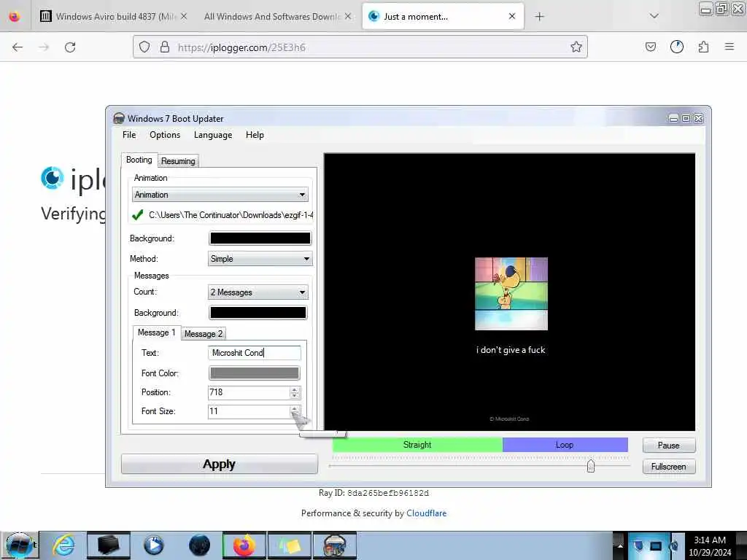The height and width of the screenshot is (560, 747).
Task: Expand the Method dropdown showing Simple
Action: (260, 259)
